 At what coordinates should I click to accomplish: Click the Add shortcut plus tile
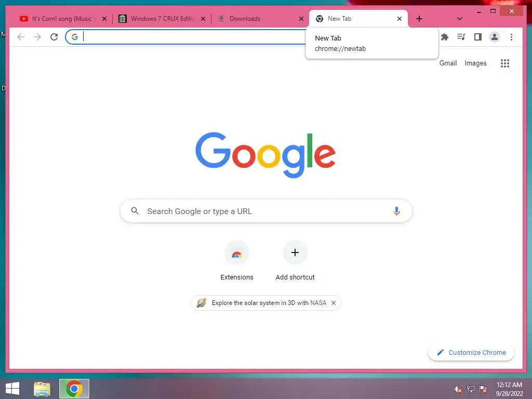click(x=295, y=253)
